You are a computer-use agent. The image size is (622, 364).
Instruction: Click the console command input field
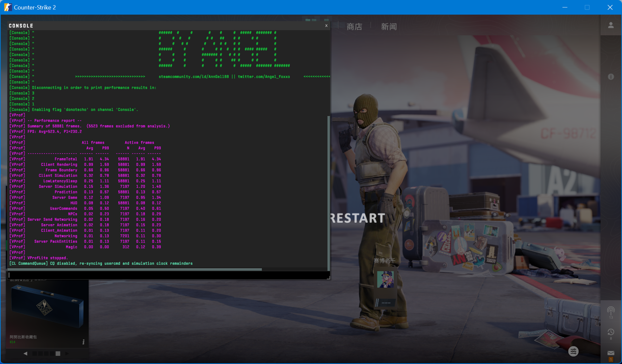[x=167, y=275]
